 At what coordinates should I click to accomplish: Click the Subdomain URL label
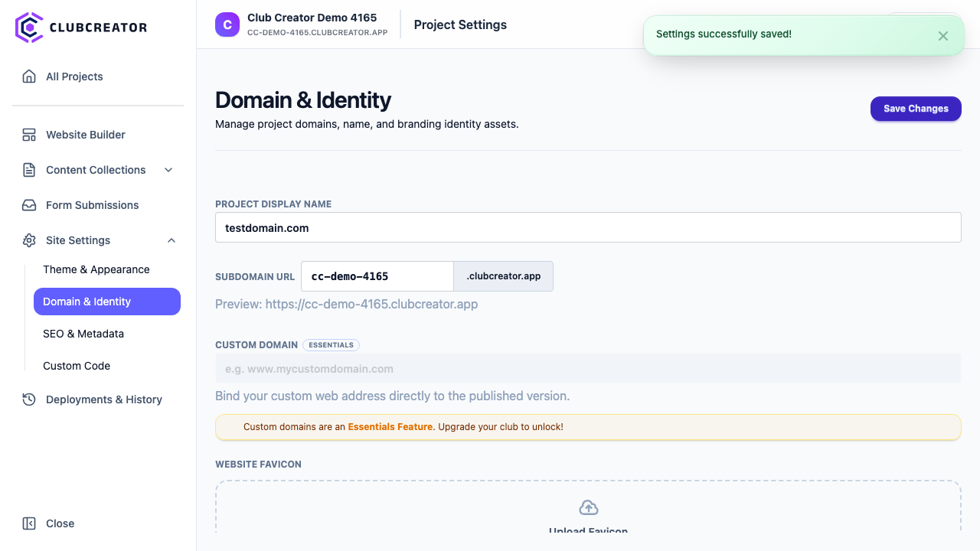(255, 277)
